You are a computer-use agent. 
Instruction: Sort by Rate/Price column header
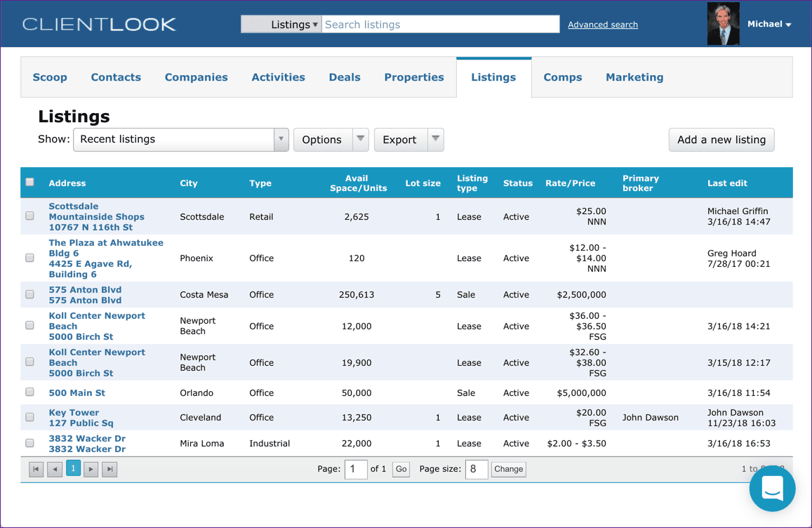point(570,183)
